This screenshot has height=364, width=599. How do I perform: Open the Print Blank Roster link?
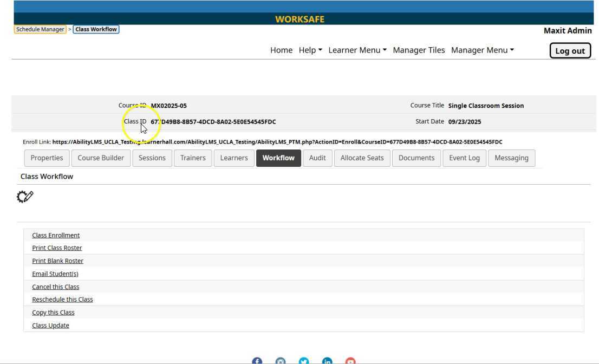[x=58, y=261]
